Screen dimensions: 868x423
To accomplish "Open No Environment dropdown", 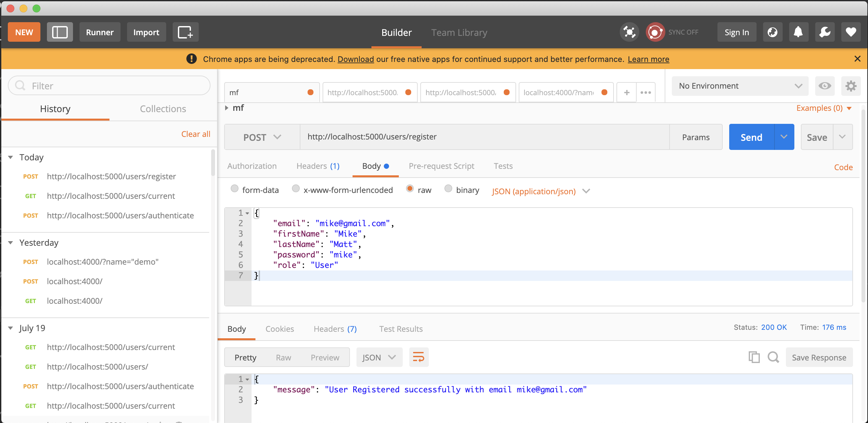I will 740,86.
